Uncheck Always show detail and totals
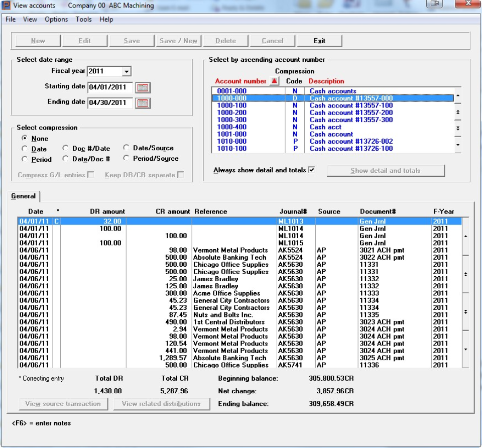Image resolution: width=482 pixels, height=448 pixels. point(311,170)
